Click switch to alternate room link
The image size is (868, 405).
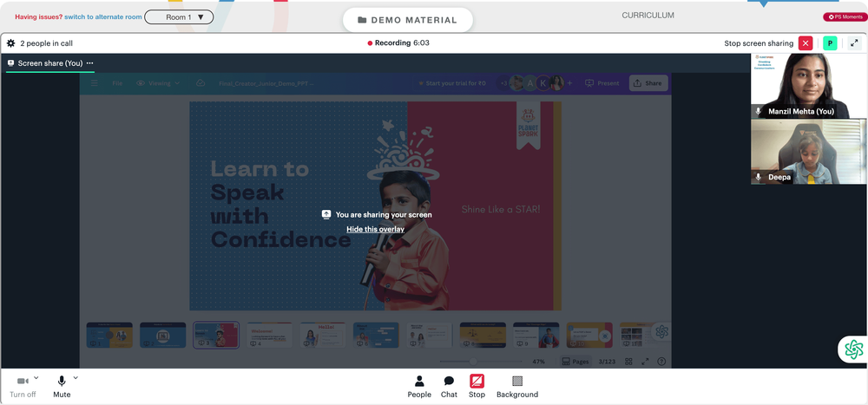[x=103, y=17]
